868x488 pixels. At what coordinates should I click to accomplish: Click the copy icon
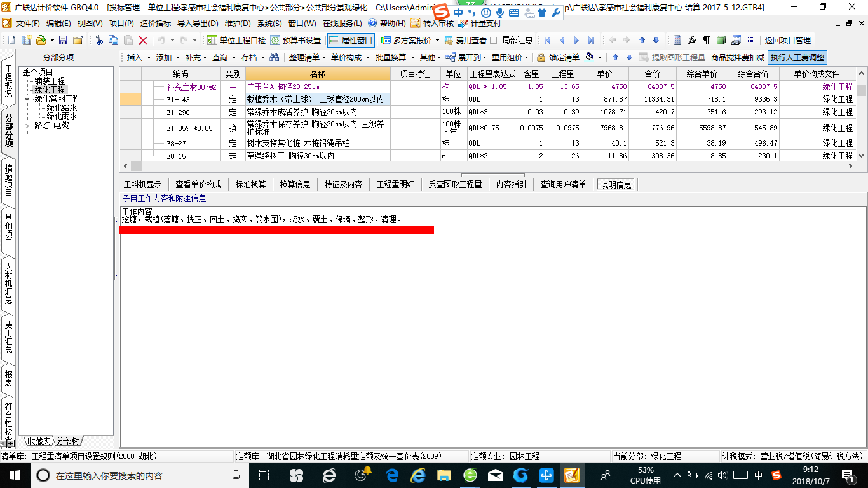point(114,40)
